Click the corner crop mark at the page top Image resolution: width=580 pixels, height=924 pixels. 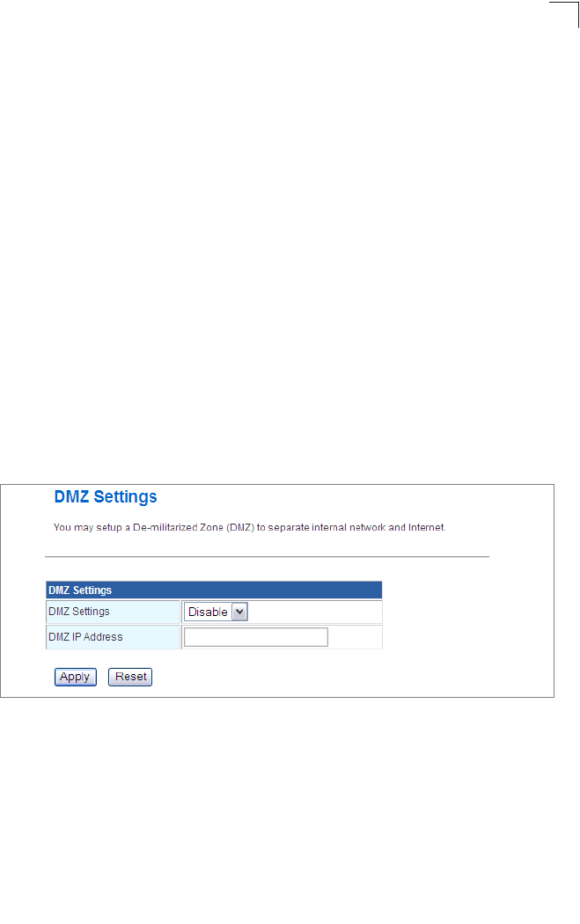(x=565, y=14)
